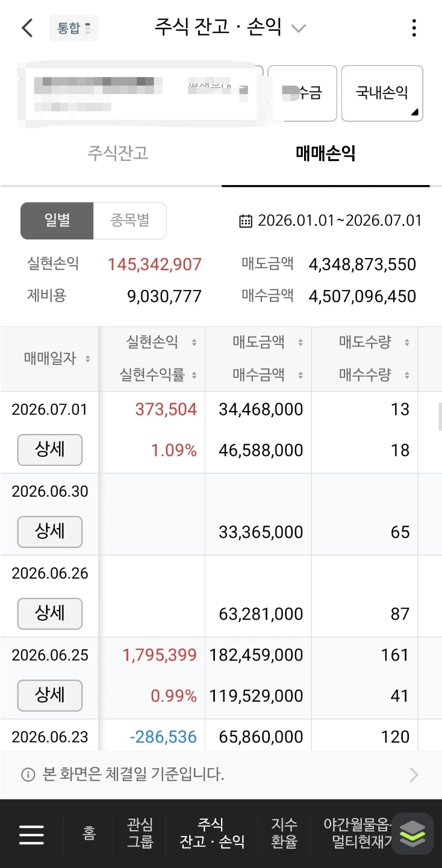
Task: Switch to the 주식잔고 tab
Action: 117,153
